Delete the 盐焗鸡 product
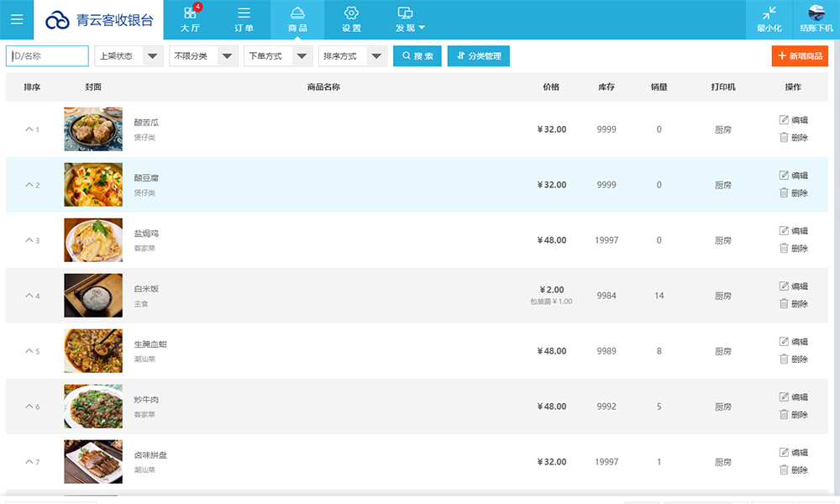Screen dimensions: 840x504 794,249
